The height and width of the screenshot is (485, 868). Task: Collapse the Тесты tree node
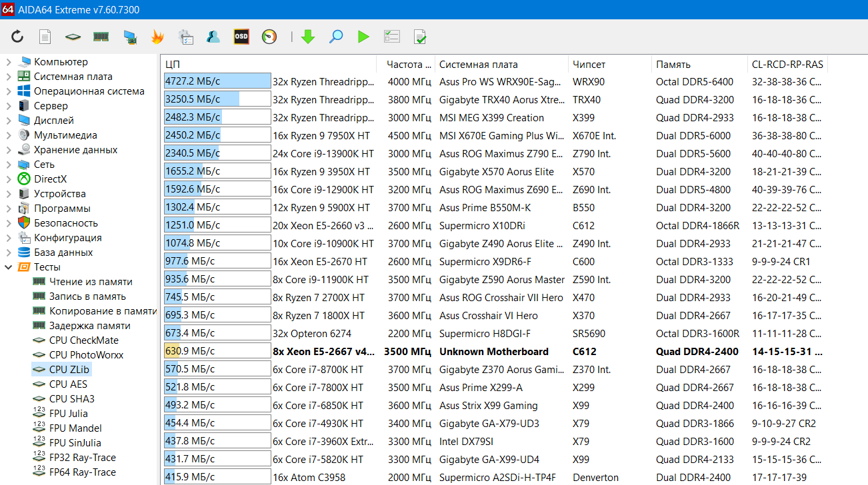point(8,267)
